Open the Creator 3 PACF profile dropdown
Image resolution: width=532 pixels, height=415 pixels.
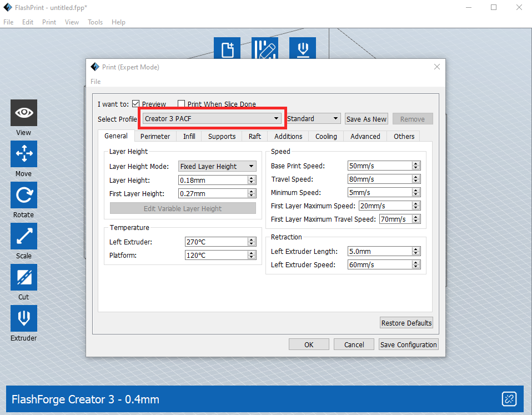click(212, 118)
